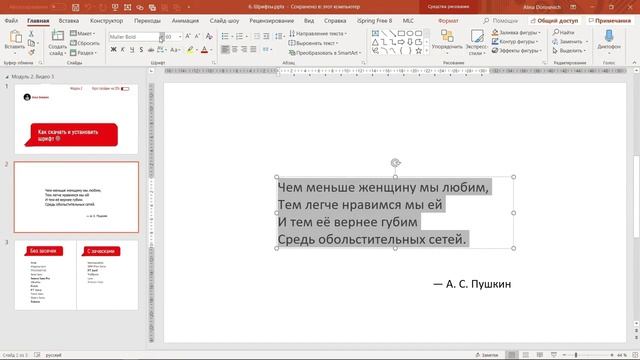Align text right in paragraph group
This screenshot has width=640, height=360.
point(244,49)
